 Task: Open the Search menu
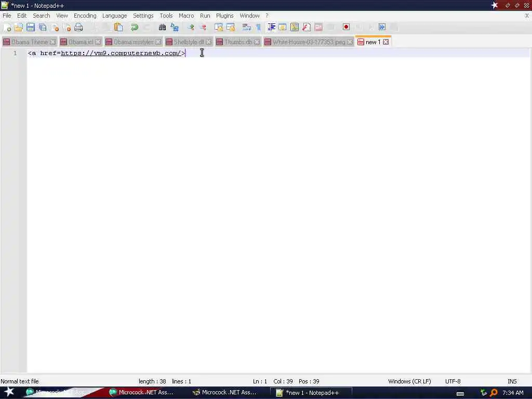(x=42, y=16)
